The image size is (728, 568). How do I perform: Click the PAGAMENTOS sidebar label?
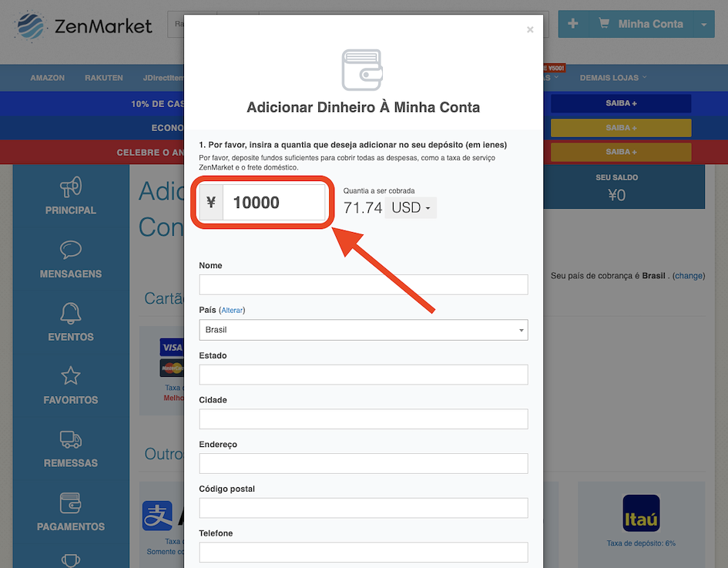click(71, 527)
